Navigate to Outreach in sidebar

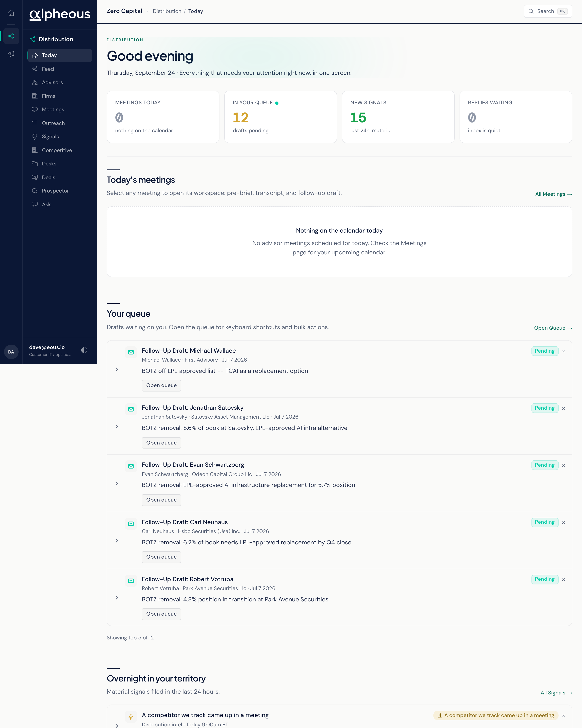coord(60,123)
